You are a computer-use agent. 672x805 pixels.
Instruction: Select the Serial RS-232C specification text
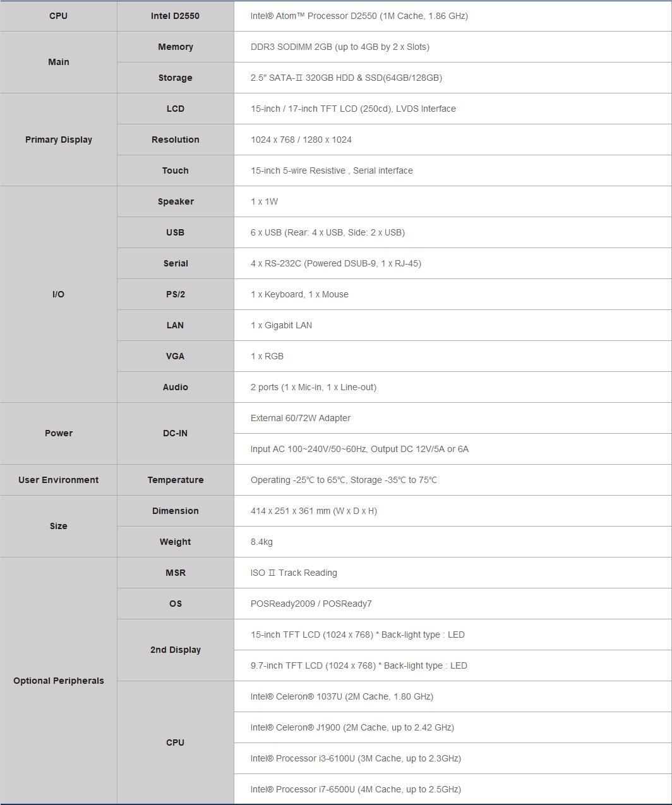pos(335,263)
